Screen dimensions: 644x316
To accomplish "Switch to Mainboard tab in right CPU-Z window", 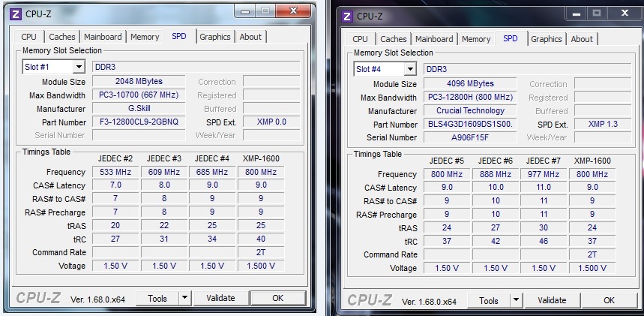I will coord(434,39).
